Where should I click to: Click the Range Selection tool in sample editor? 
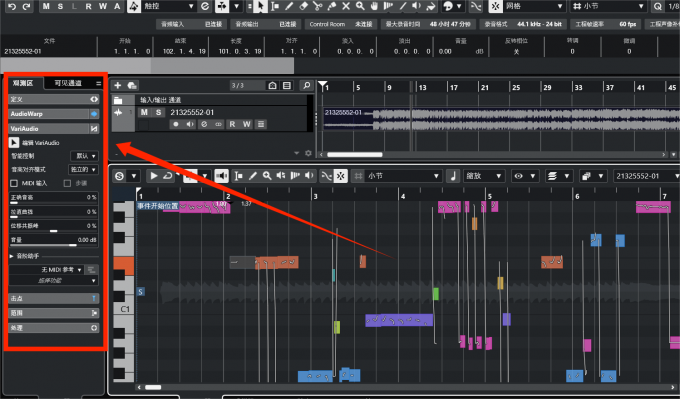coord(239,176)
